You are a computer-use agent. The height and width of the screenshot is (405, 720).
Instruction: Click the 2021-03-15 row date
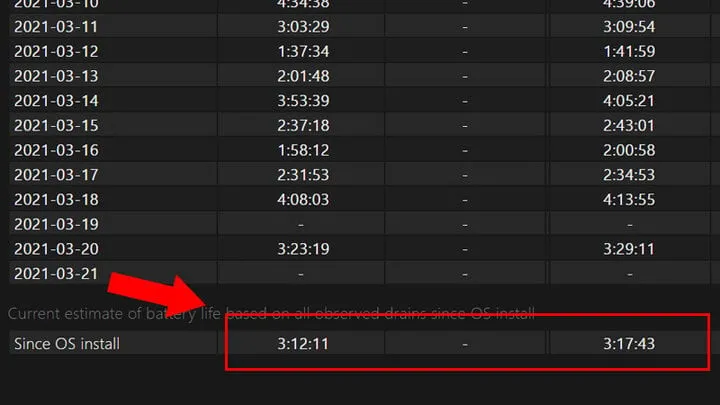[56, 126]
